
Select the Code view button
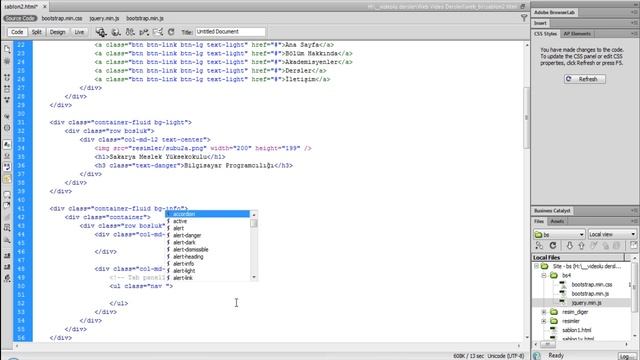pyautogui.click(x=17, y=32)
